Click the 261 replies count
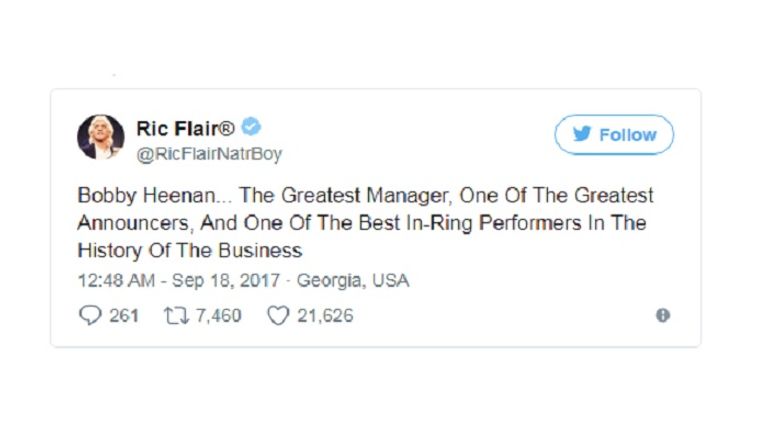Viewport: 768px width, 439px height. pos(124,316)
